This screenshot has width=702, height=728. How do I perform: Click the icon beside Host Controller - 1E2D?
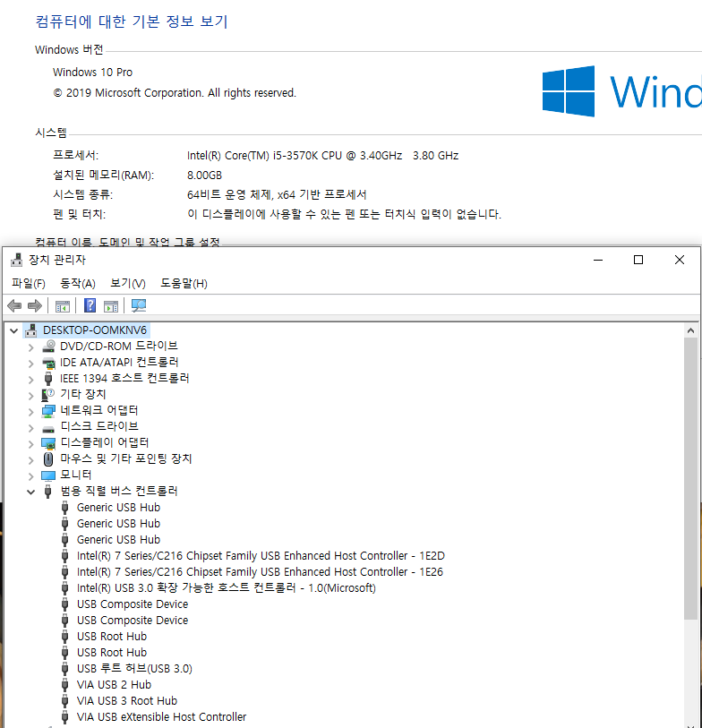coord(65,556)
